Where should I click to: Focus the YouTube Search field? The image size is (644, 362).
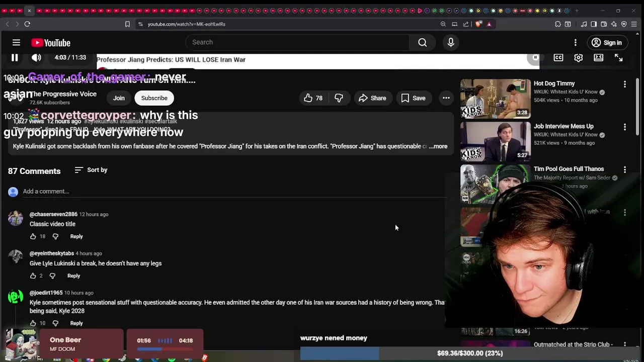click(x=297, y=42)
